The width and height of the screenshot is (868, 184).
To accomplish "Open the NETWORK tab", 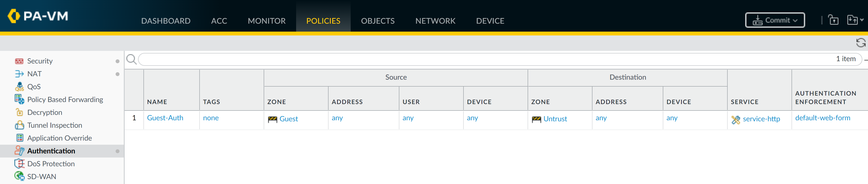I will pos(435,21).
